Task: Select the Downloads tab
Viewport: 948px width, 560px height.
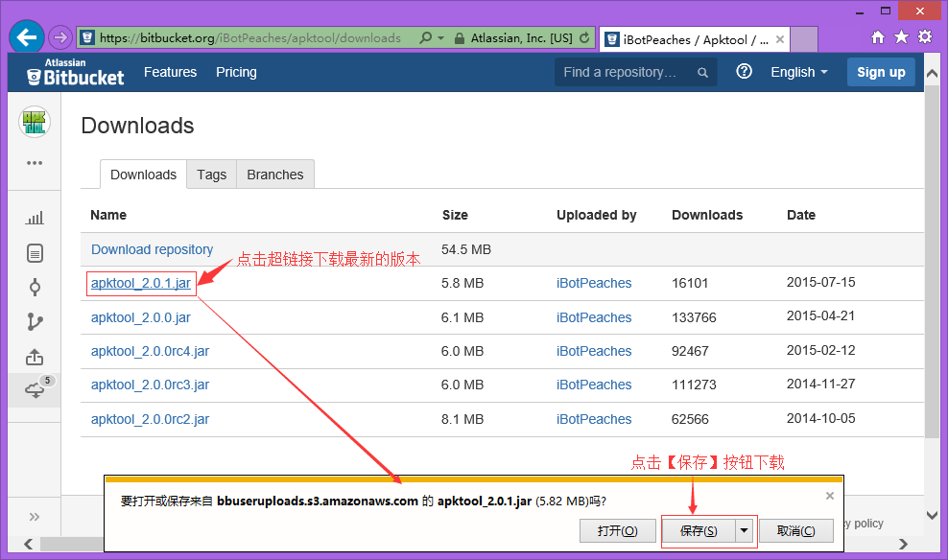Action: point(143,175)
